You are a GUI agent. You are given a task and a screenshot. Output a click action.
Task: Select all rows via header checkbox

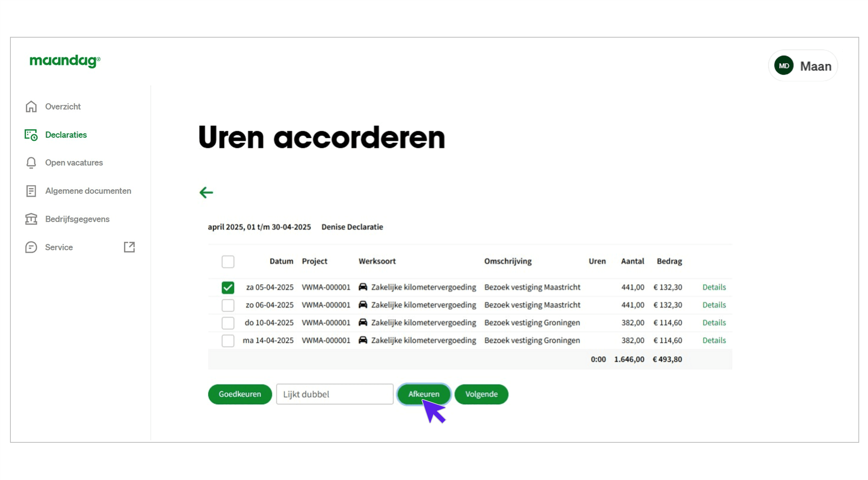(x=228, y=261)
